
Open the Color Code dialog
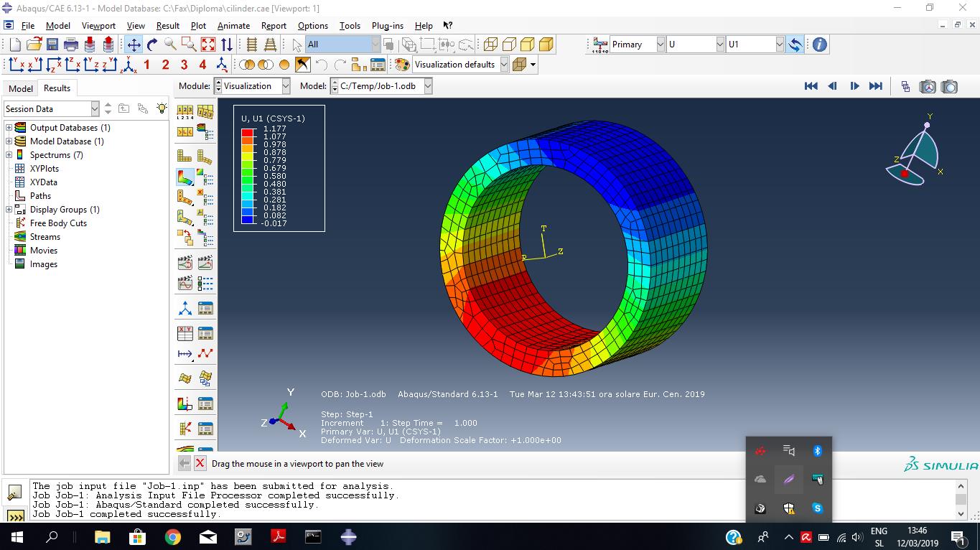[401, 63]
